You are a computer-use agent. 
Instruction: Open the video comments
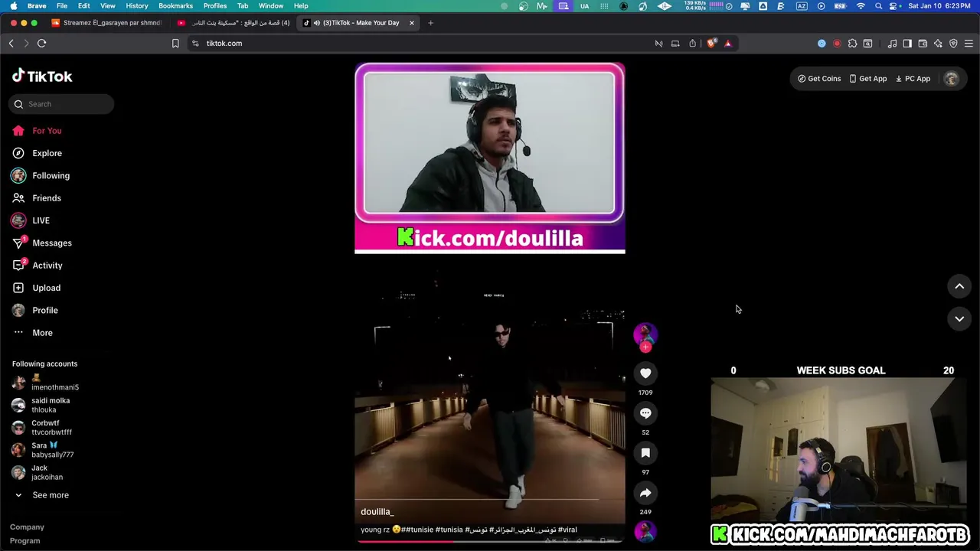coord(645,413)
